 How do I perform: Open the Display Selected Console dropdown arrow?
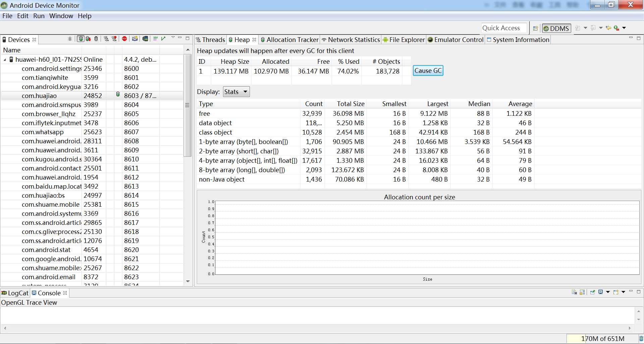pos(608,292)
